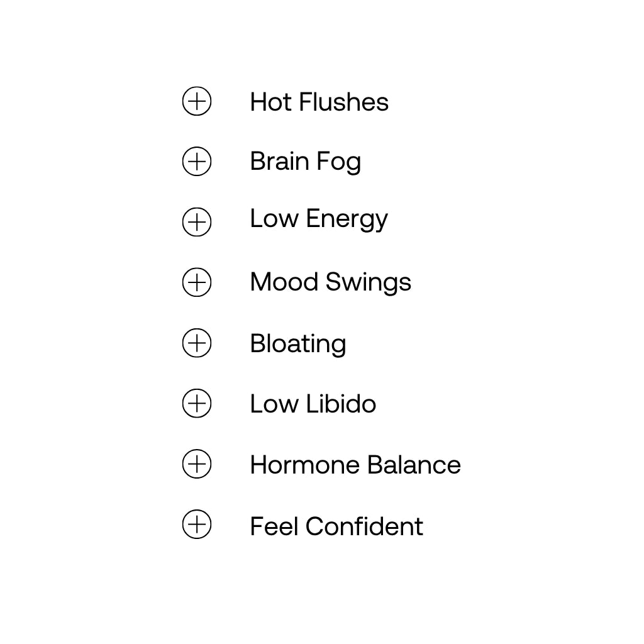Image resolution: width=644 pixels, height=644 pixels.
Task: Choose the Brain Fog text item
Action: (x=306, y=162)
